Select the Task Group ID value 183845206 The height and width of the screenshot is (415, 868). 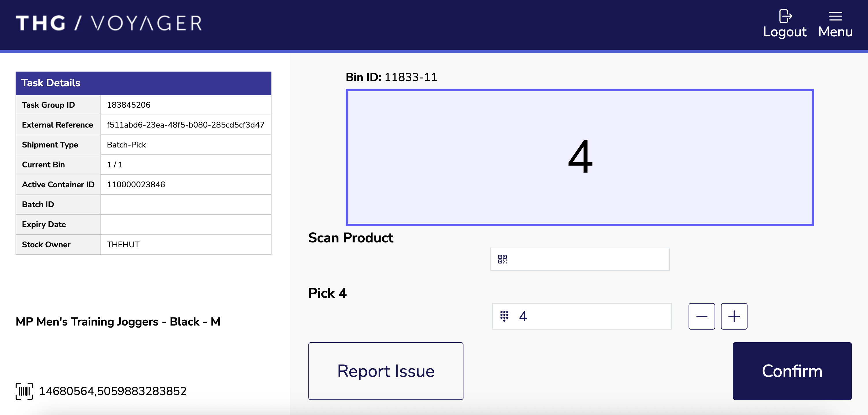pyautogui.click(x=129, y=105)
